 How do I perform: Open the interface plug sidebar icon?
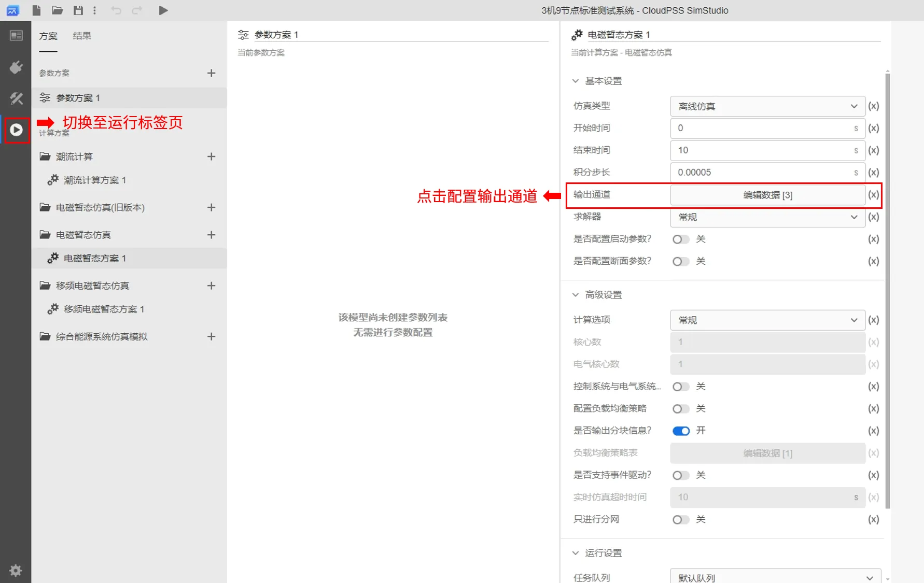pyautogui.click(x=16, y=67)
